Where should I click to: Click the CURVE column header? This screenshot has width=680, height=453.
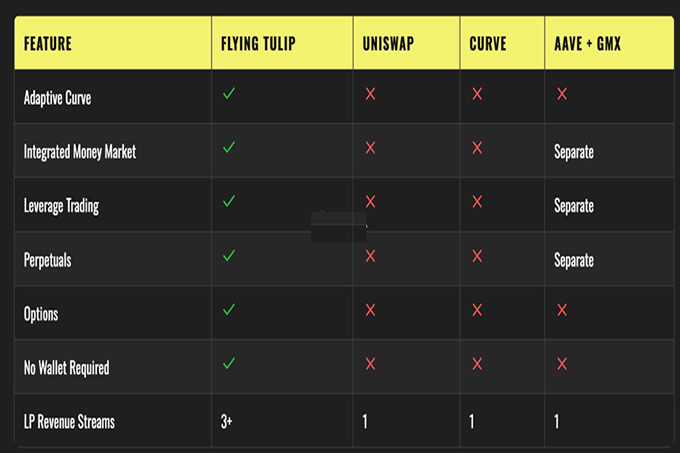point(488,44)
